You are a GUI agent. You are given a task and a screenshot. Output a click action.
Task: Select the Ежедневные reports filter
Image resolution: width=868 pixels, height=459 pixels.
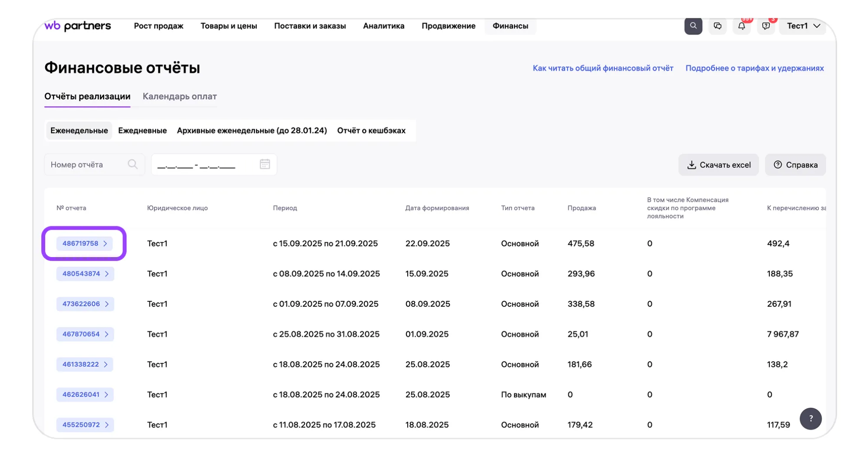(x=142, y=131)
